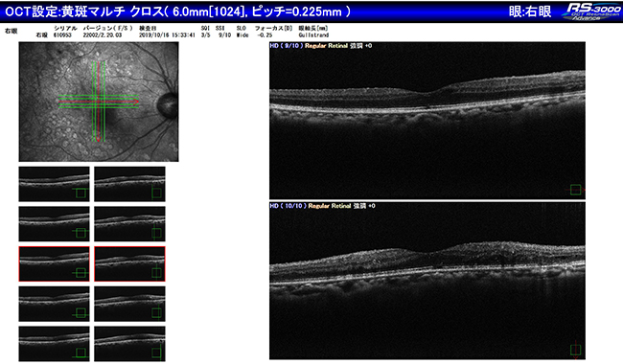Viewport: 623px width, 364px height.
Task: Click green direction marker in red-outlined left thumbnail
Action: (x=81, y=273)
